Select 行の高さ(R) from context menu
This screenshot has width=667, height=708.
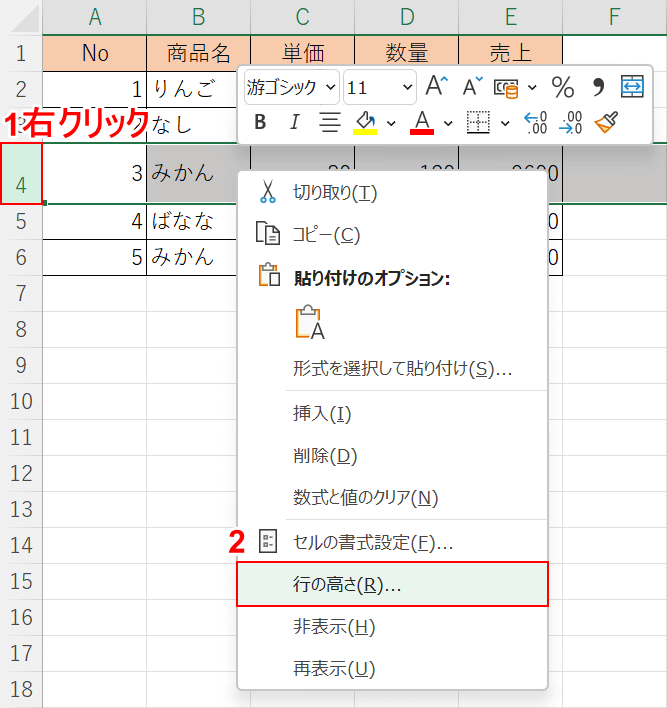coord(392,585)
